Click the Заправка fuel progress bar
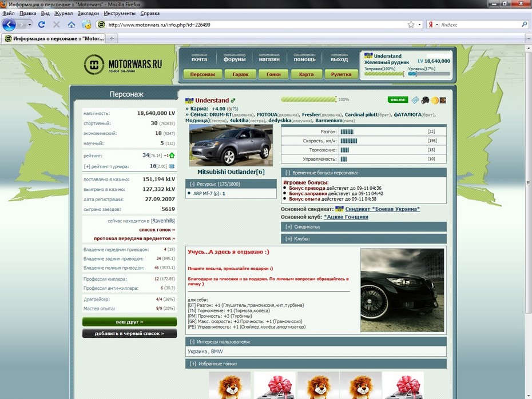The width and height of the screenshot is (532, 399). 384,74
